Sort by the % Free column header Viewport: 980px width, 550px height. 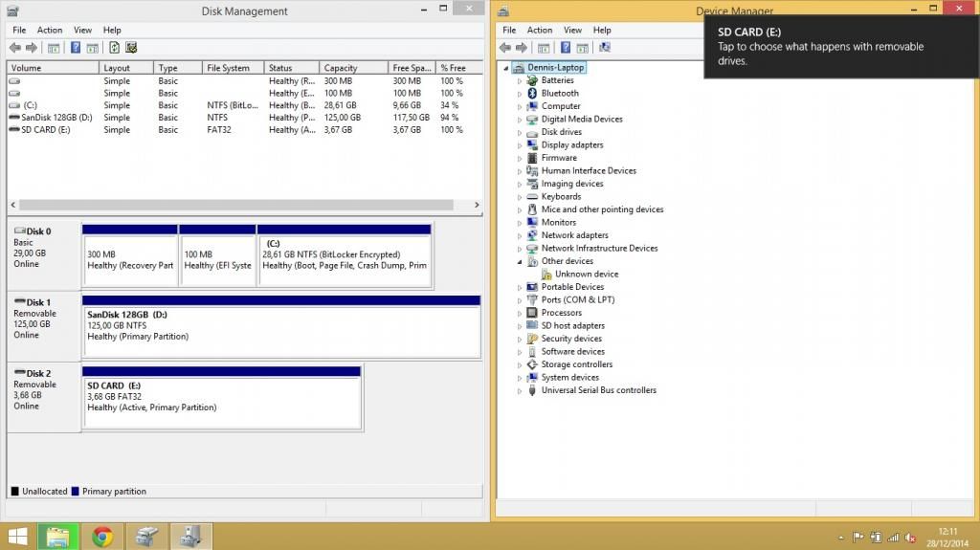pos(459,68)
